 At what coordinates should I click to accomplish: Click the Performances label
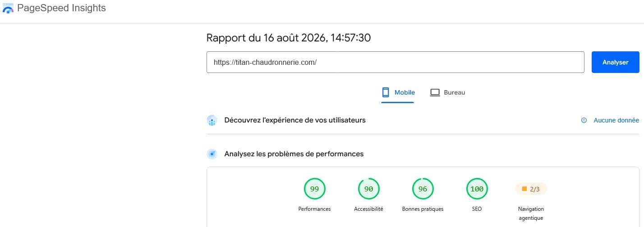coord(314,209)
